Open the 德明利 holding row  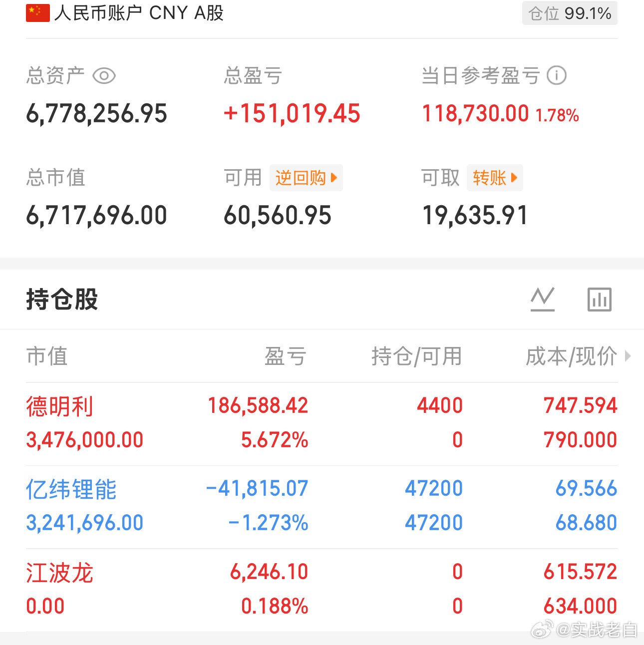tap(322, 424)
